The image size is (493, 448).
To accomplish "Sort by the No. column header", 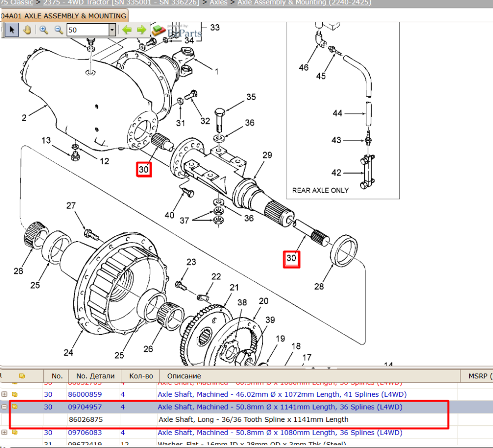I will pos(57,376).
